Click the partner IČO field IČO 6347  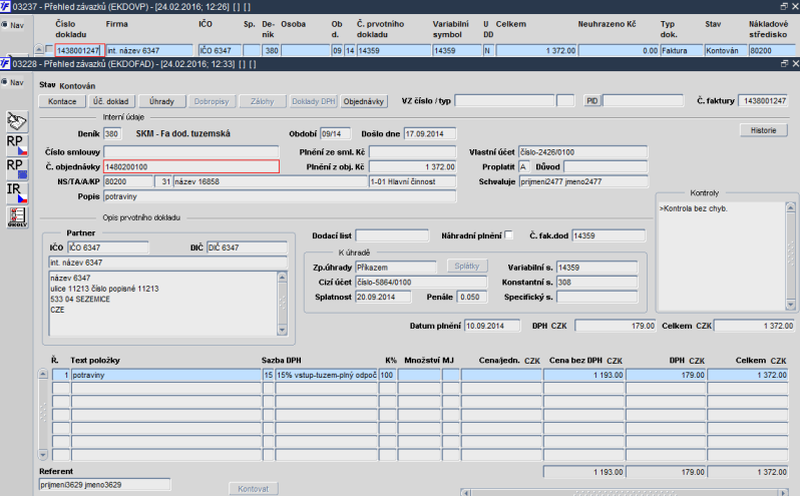(108, 247)
